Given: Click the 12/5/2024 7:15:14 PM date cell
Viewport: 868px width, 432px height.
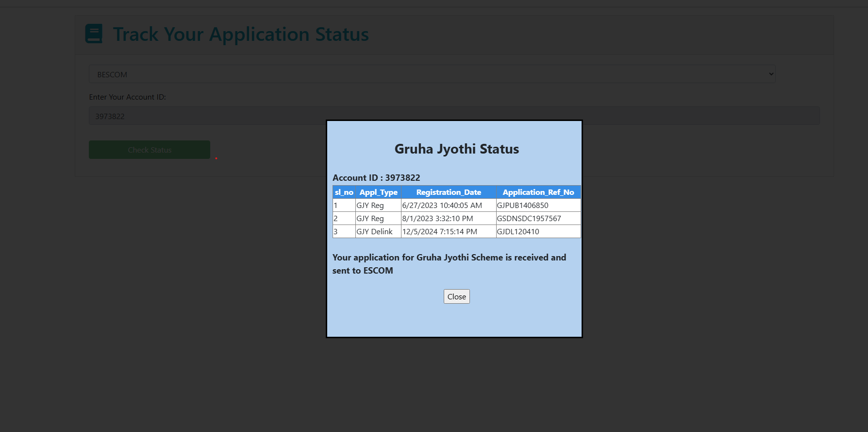Looking at the screenshot, I should (x=439, y=232).
